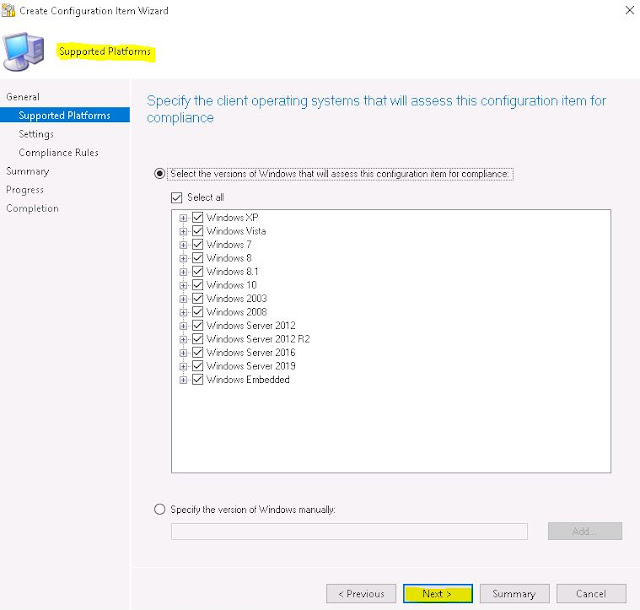The image size is (640, 610).
Task: Open the Summary step in sidebar
Action: 27,171
